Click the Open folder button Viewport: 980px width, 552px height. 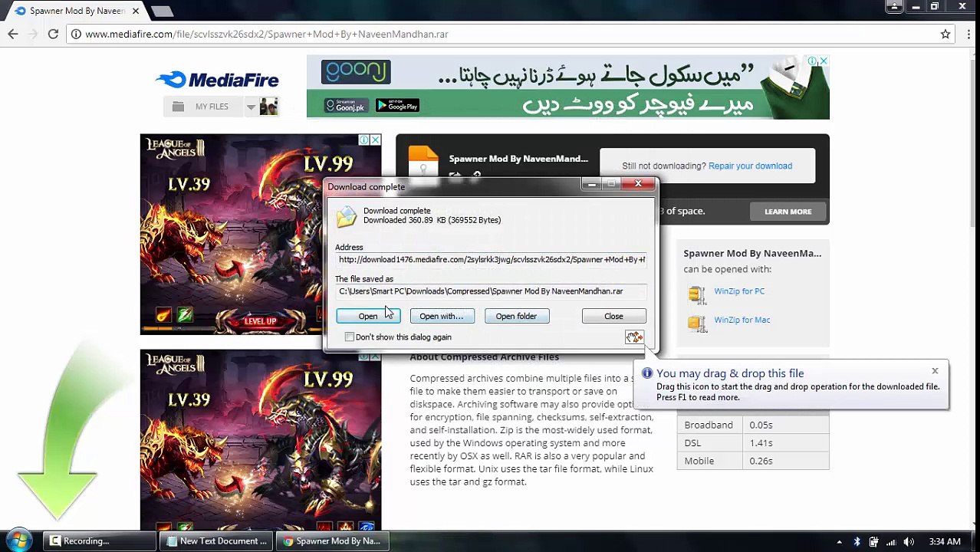coord(516,316)
